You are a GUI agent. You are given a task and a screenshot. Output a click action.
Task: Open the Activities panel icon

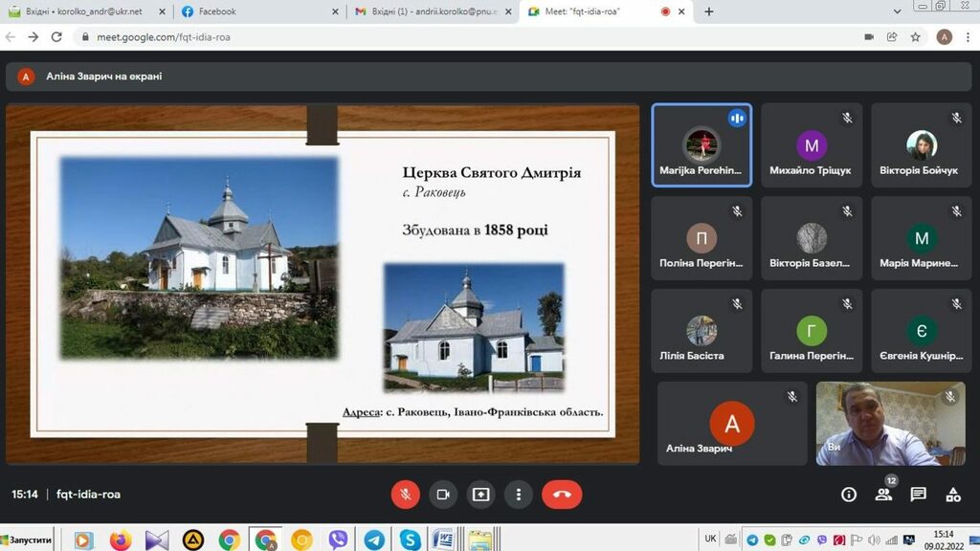click(x=953, y=495)
